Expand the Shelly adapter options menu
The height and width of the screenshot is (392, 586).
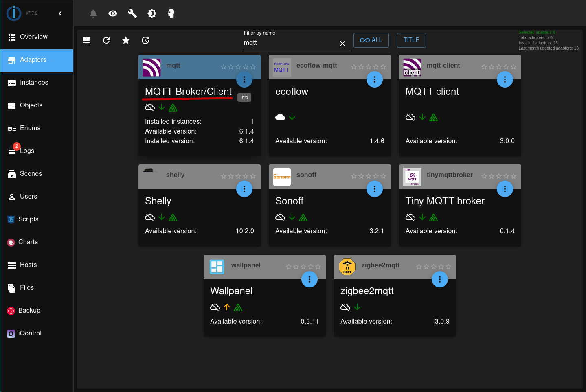[x=244, y=189]
